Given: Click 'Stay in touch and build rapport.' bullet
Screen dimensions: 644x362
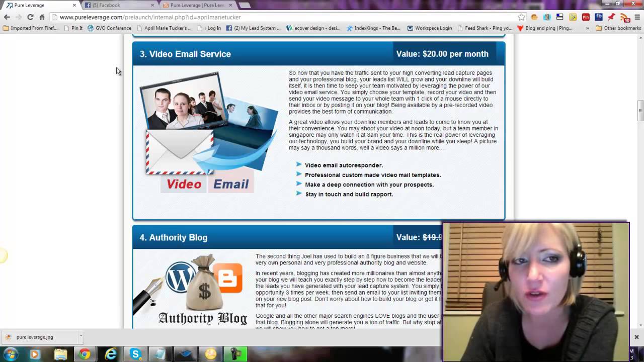Looking at the screenshot, I should 349,194.
